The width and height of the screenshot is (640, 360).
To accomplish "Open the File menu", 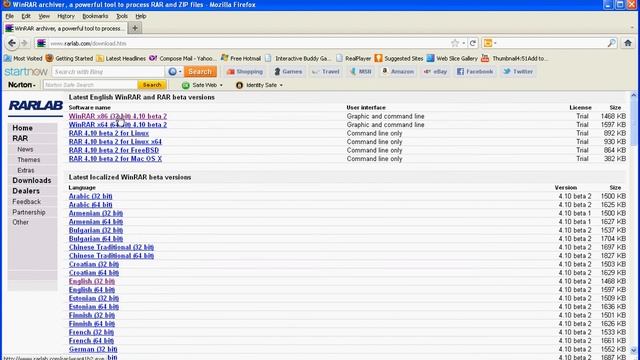I will pos(10,16).
